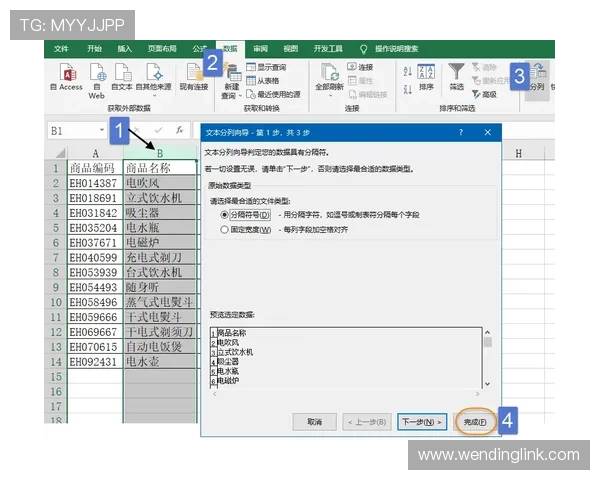Switch to the 页面布局 ribbon tab
Image resolution: width=600 pixels, height=480 pixels.
[x=162, y=49]
